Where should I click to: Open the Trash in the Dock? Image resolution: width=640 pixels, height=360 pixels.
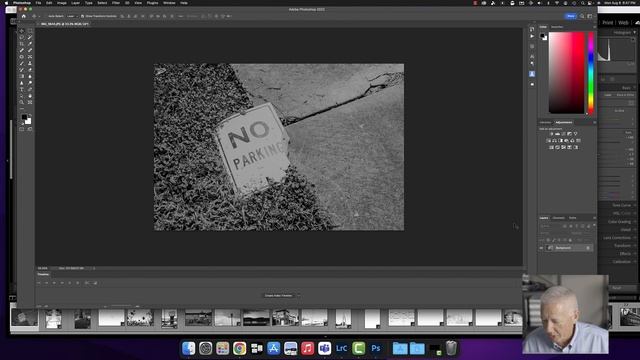(451, 348)
